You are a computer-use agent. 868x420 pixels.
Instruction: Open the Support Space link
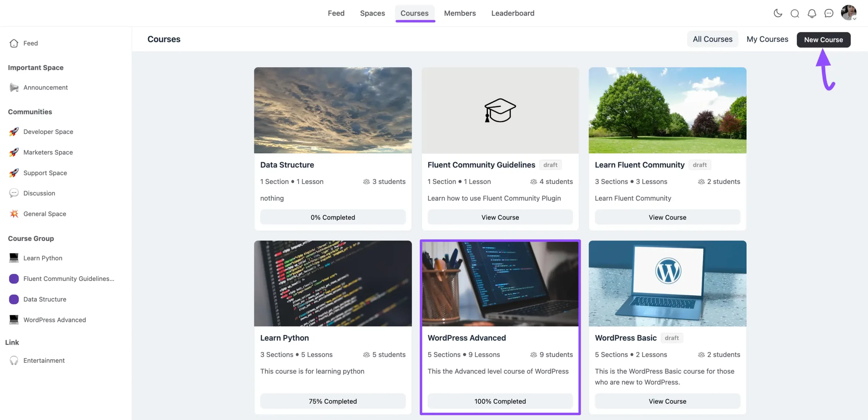pyautogui.click(x=45, y=173)
